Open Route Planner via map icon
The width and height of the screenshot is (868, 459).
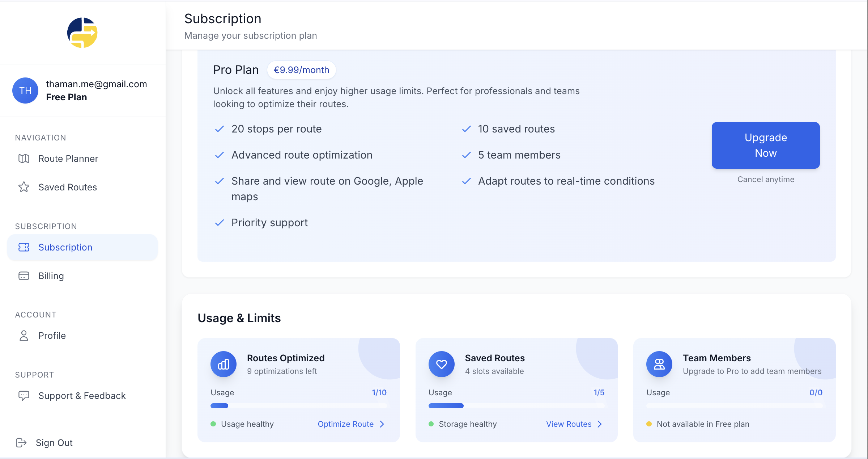(24, 159)
